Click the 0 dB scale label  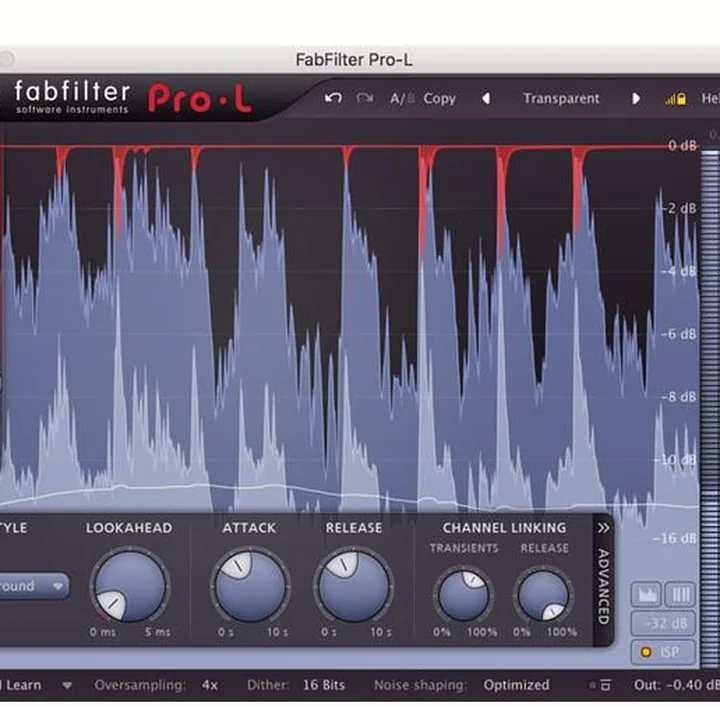pos(682,146)
